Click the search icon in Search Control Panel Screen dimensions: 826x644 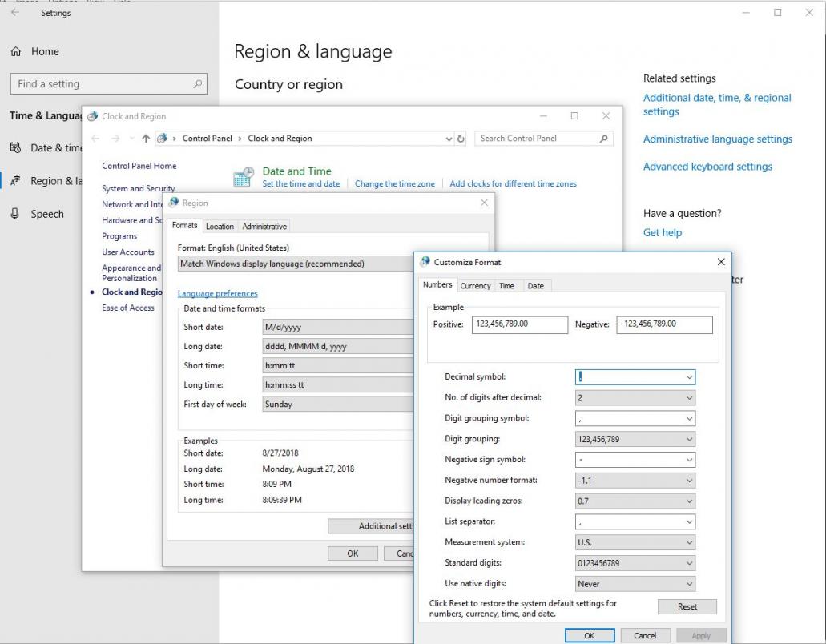(604, 139)
